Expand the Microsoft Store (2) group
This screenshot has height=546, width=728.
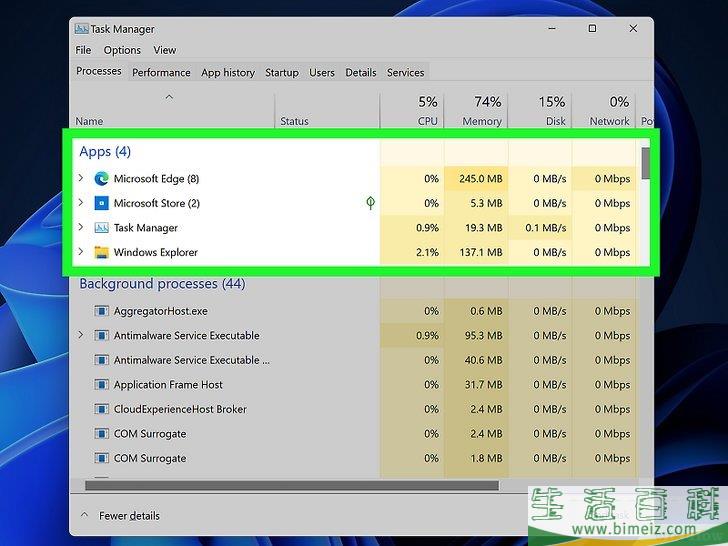81,202
